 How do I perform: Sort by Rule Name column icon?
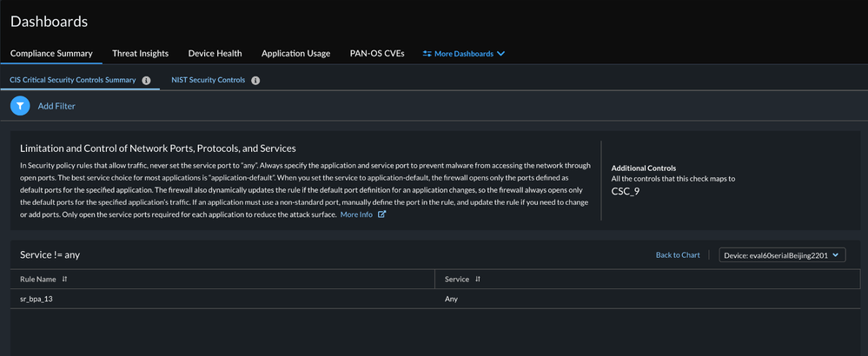click(x=65, y=280)
